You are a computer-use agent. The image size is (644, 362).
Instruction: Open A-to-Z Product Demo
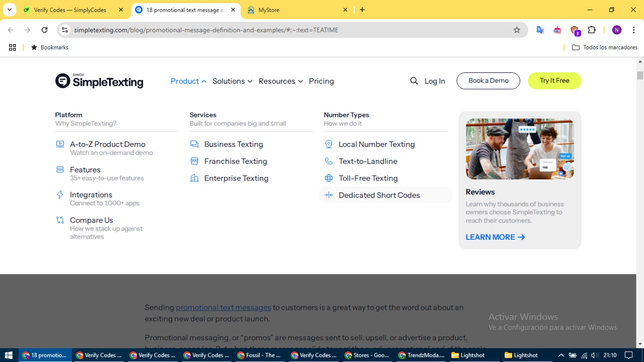click(x=108, y=144)
